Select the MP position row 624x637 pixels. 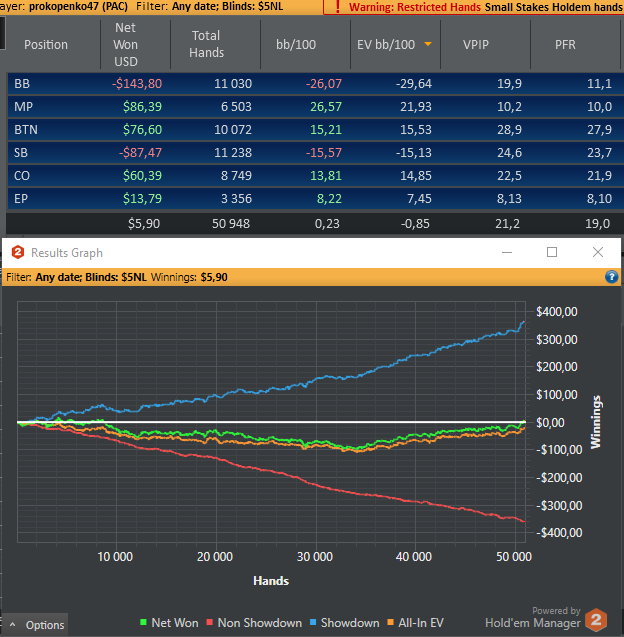point(316,106)
